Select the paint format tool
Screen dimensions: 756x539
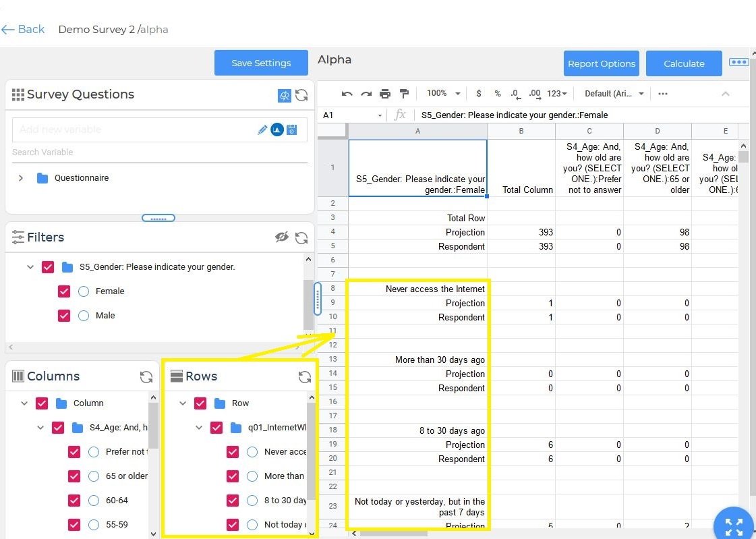(405, 94)
